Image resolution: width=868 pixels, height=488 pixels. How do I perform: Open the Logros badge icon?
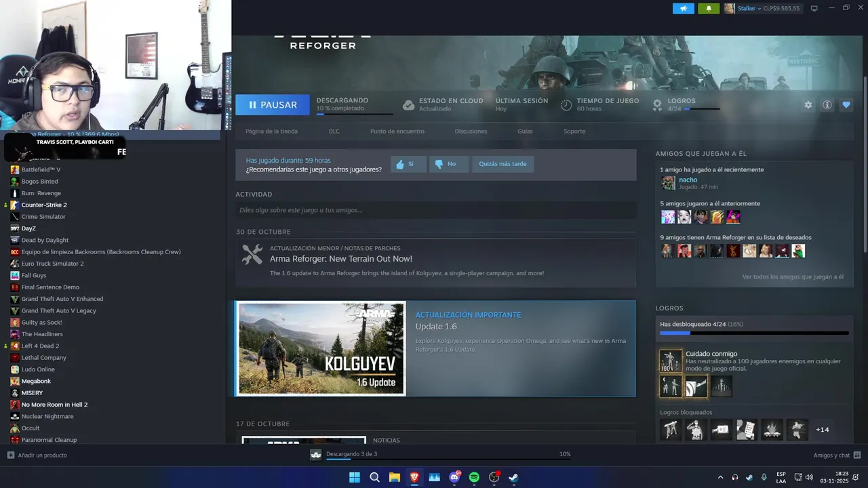[x=657, y=105]
